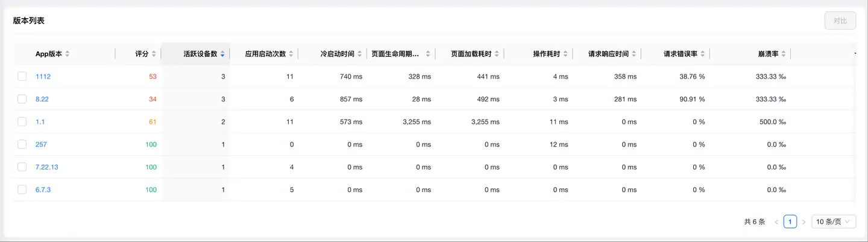Click the 操作耗时 sort arrows
The width and height of the screenshot is (868, 242).
point(566,54)
